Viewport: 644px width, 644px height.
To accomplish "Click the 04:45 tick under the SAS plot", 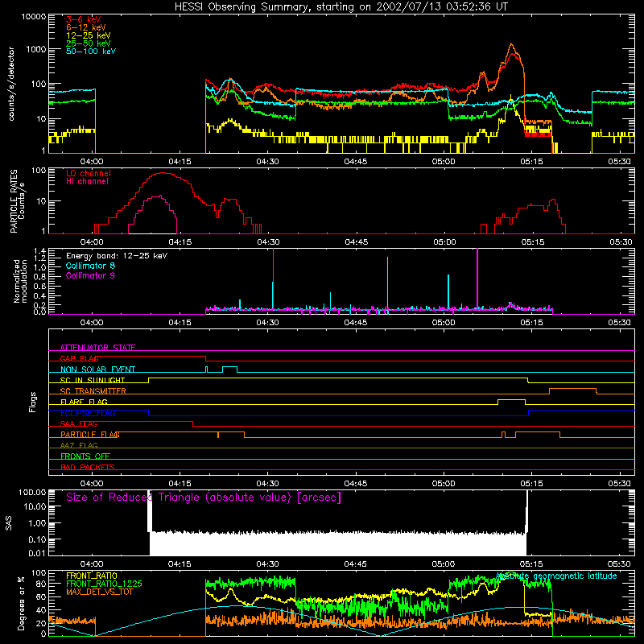I will pos(355,564).
